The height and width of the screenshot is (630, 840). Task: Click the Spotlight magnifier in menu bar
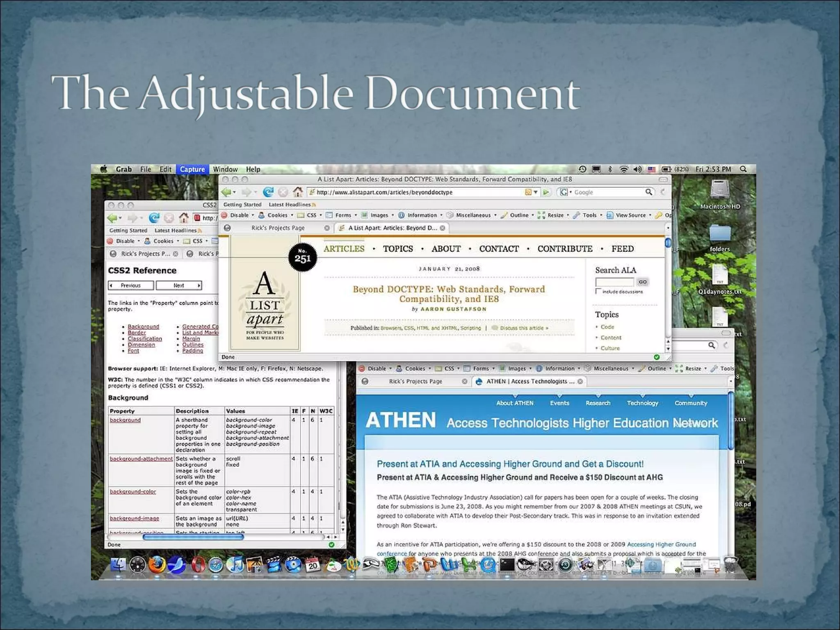pyautogui.click(x=743, y=169)
